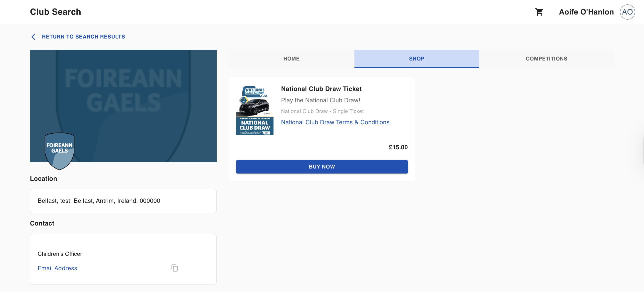644x292 pixels.
Task: Open the shopping cart icon
Action: point(539,12)
